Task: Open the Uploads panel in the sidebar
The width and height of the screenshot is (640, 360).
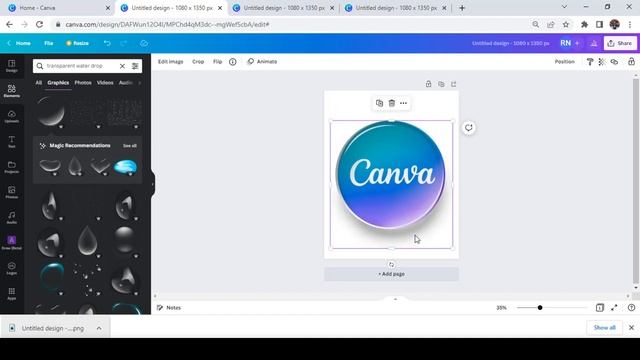Action: [x=11, y=116]
